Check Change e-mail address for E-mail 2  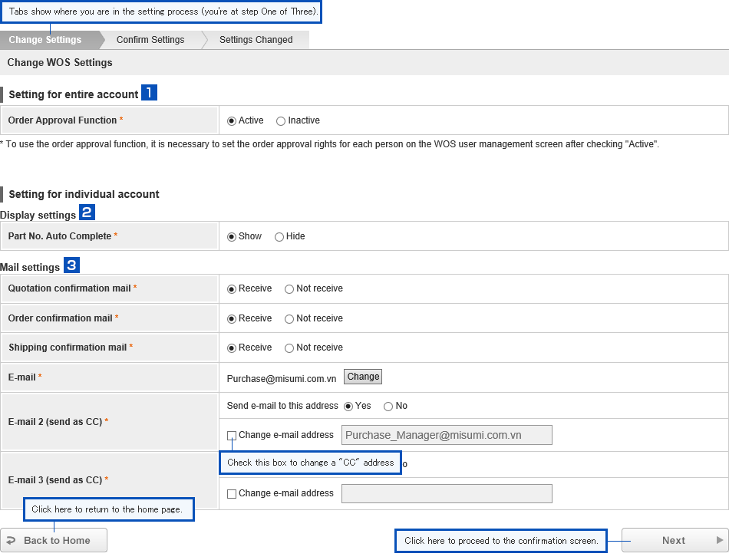click(232, 436)
